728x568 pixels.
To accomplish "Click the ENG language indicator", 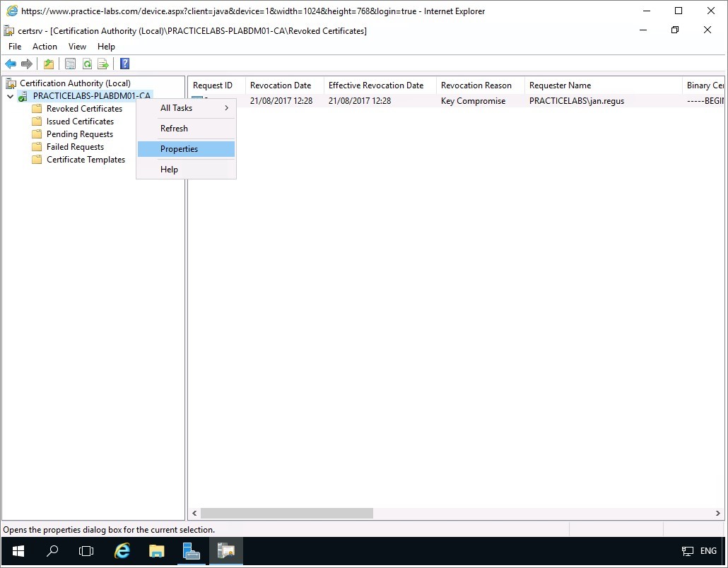I will tap(708, 551).
